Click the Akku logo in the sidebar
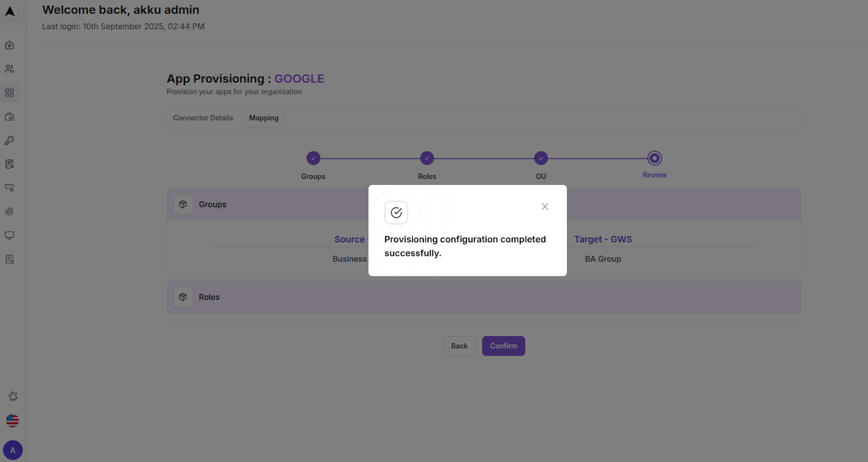The width and height of the screenshot is (868, 462). click(x=10, y=11)
